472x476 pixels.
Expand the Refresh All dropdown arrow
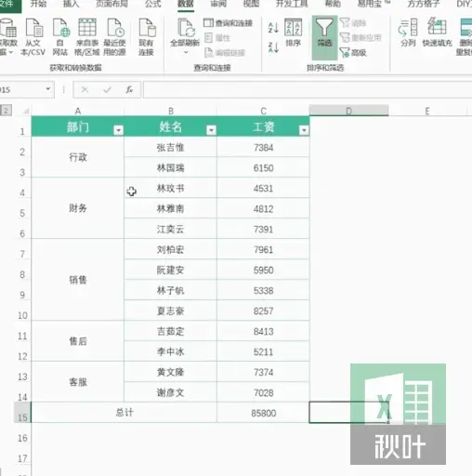(186, 52)
